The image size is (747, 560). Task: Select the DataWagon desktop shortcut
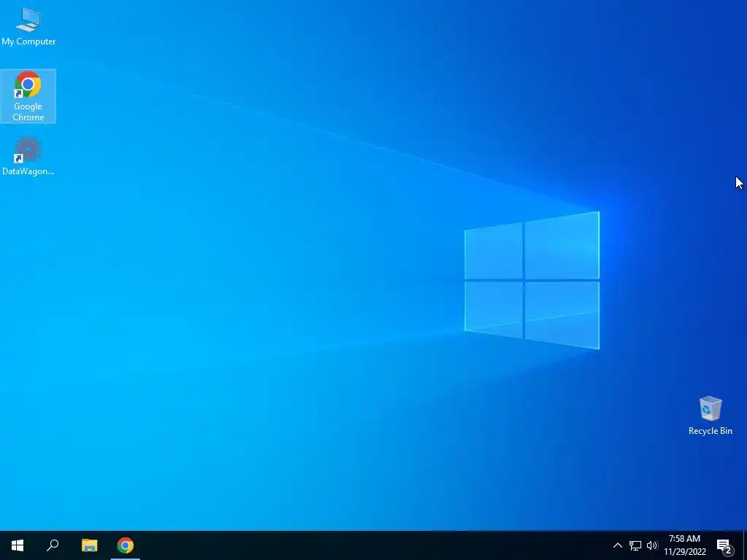(x=28, y=156)
